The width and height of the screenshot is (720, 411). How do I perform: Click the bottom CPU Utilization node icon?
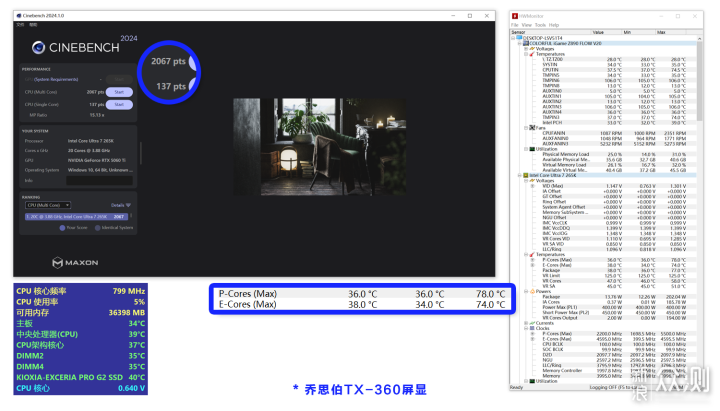click(x=532, y=381)
